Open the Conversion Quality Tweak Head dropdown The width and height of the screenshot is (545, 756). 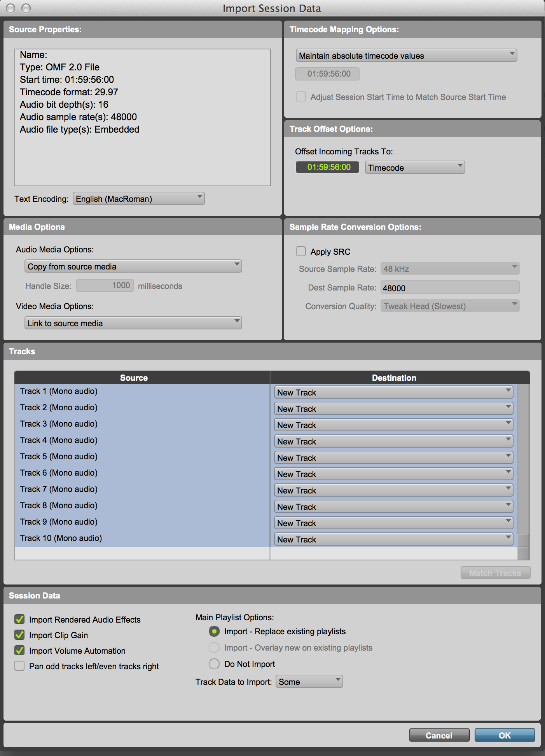pos(450,306)
